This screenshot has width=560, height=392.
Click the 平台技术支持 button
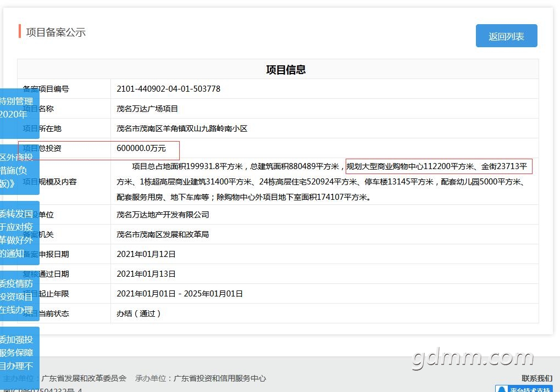(524, 389)
